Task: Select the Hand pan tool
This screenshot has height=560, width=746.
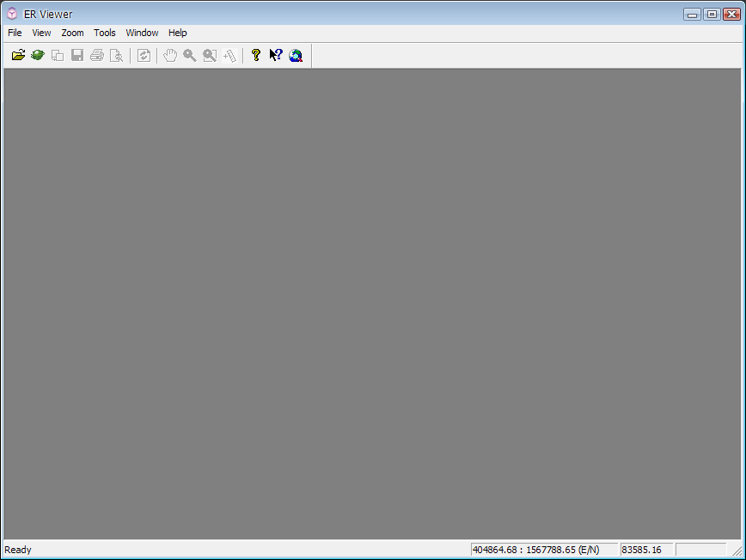Action: (x=170, y=55)
